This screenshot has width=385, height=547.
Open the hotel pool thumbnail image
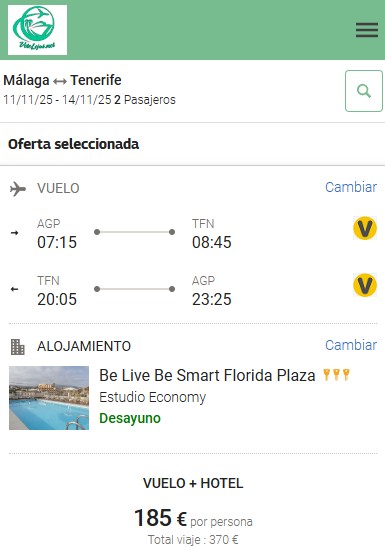click(x=49, y=398)
